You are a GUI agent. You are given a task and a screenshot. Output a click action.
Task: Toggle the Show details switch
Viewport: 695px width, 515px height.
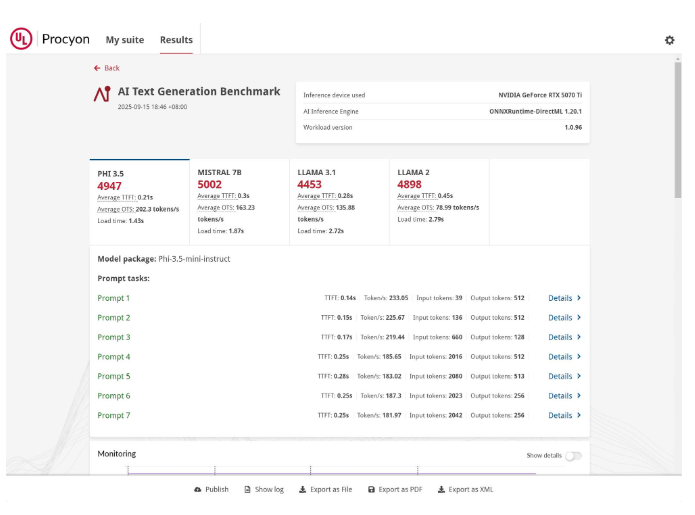[x=573, y=456]
